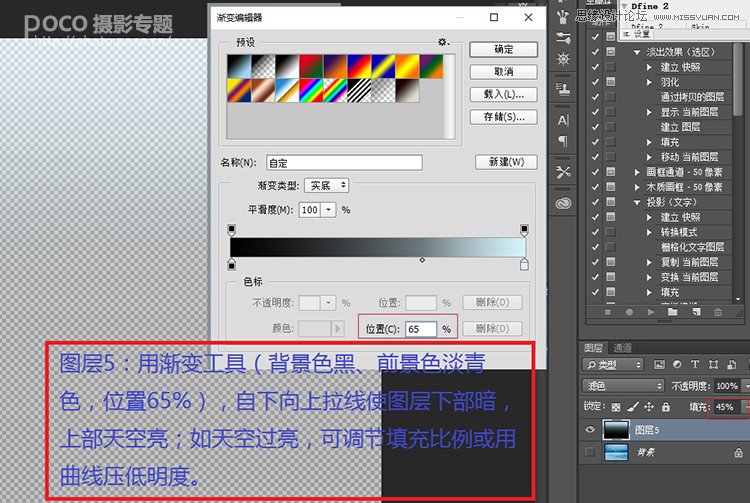This screenshot has height=503, width=750.
Task: Click play selection in Actions panel
Action: (651, 312)
